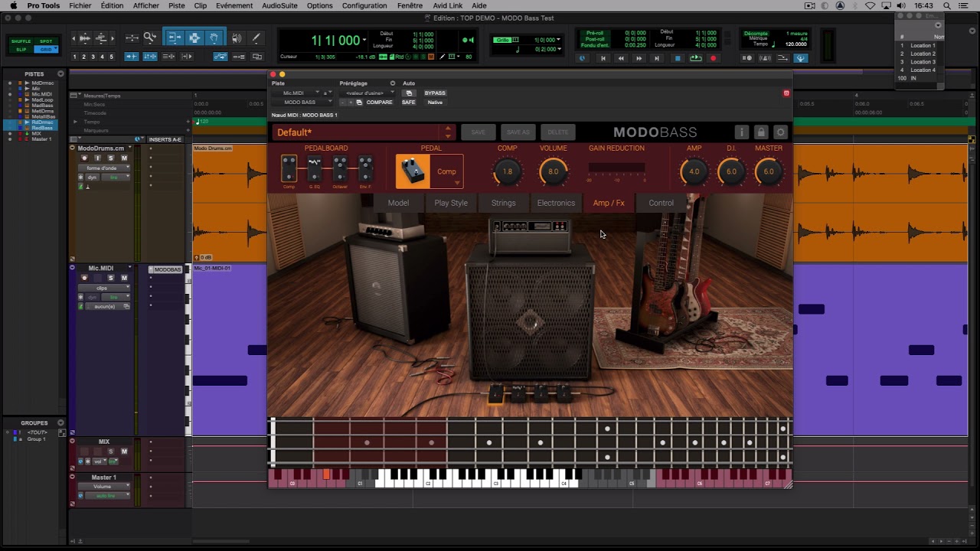Toggle the tempo conductor icon
The height and width of the screenshot is (551, 980).
(x=801, y=58)
